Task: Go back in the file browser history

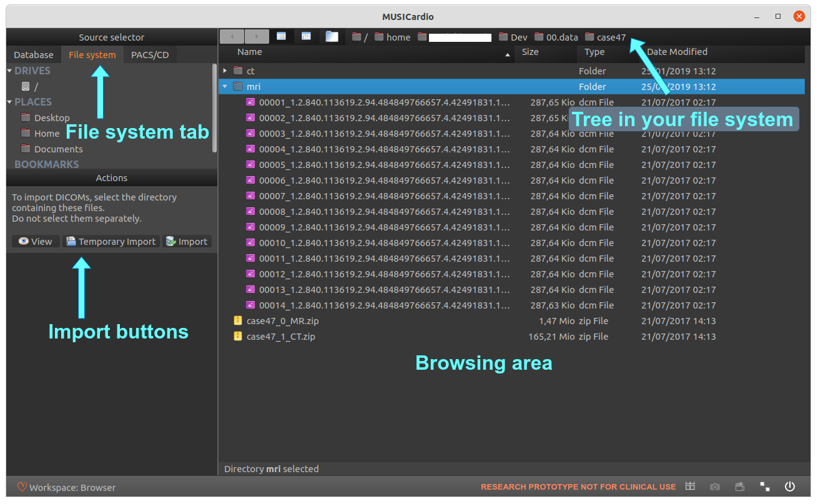Action: point(232,36)
